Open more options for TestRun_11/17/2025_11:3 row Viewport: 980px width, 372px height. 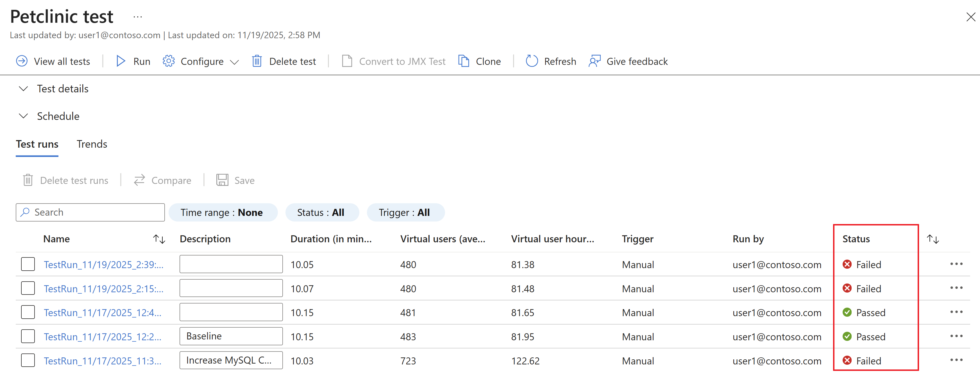[956, 360]
